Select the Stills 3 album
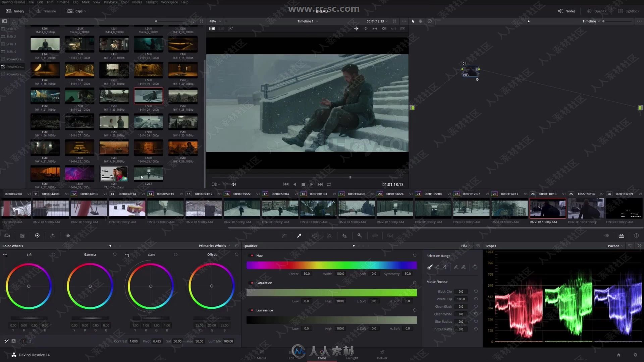644x362 pixels. pyautogui.click(x=11, y=44)
